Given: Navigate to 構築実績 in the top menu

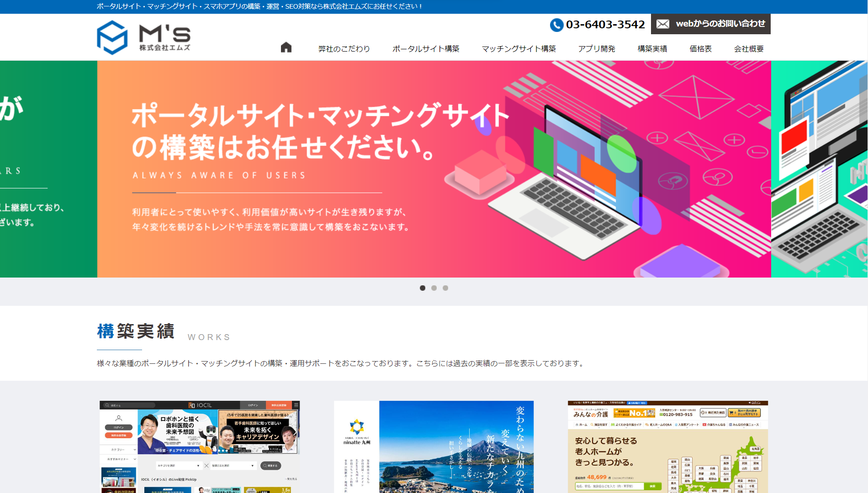Looking at the screenshot, I should 652,49.
